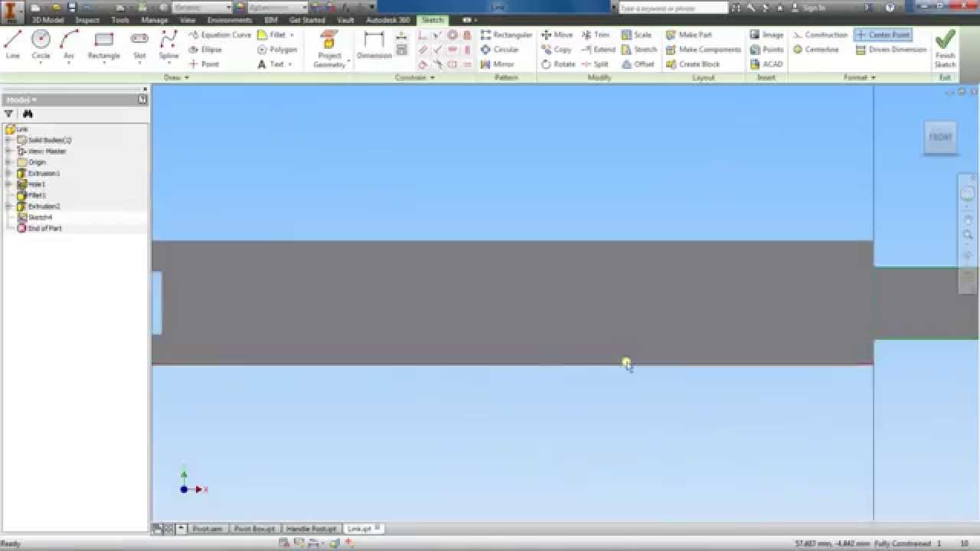Screen dimensions: 980x551
Task: Choose the Arc tool
Action: point(69,45)
